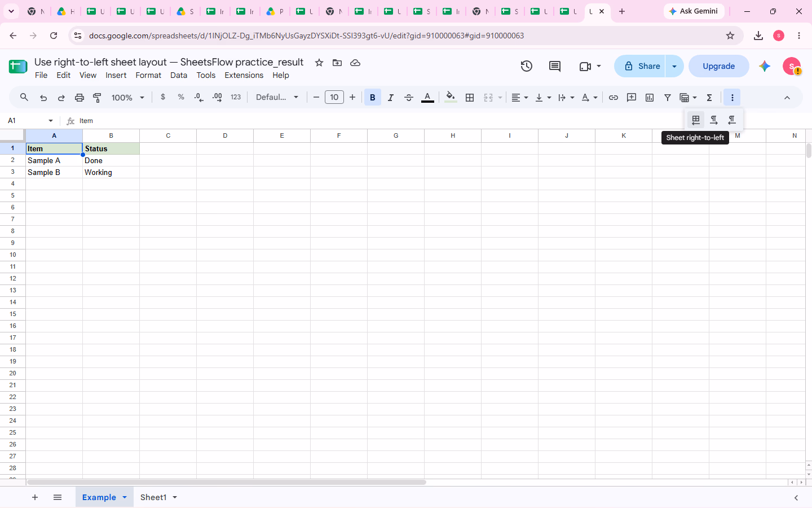The height and width of the screenshot is (508, 812).
Task: Open the text color picker
Action: click(x=428, y=98)
